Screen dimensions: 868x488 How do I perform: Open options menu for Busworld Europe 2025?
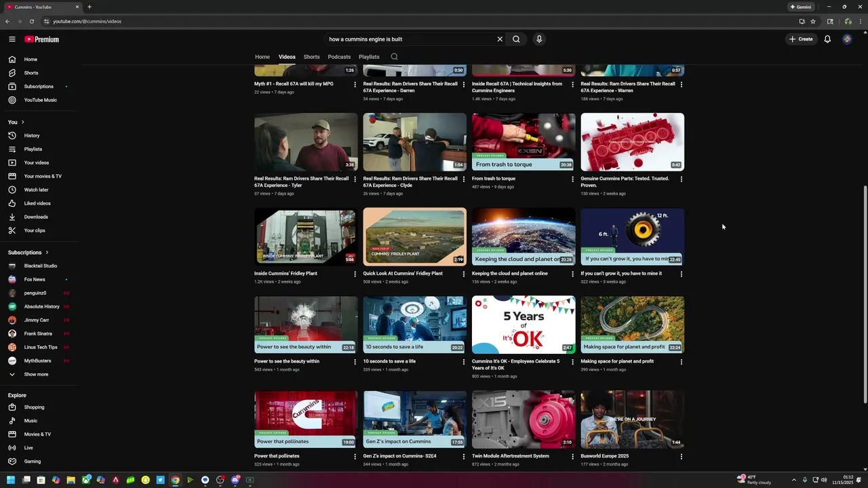point(682,457)
